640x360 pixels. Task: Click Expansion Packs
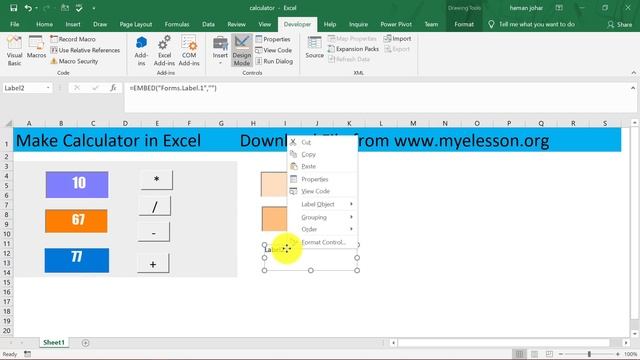[353, 49]
